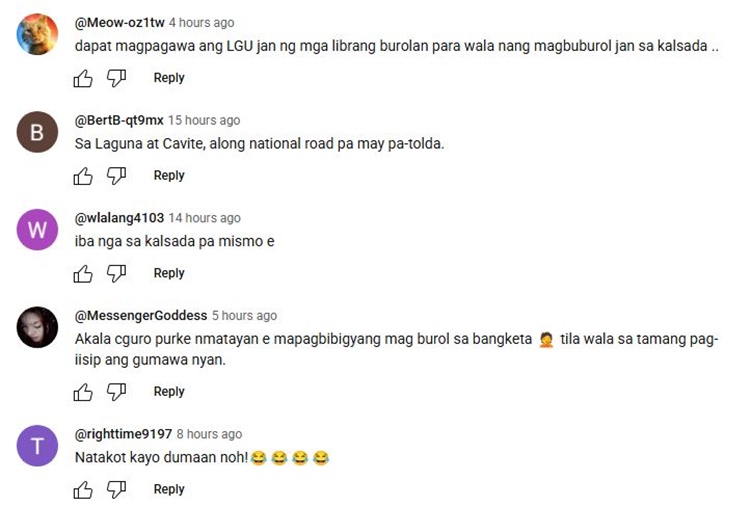Reply to the Laguna at Cavite comment

click(169, 175)
